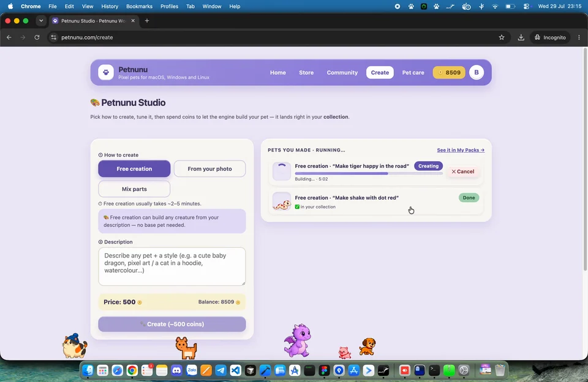This screenshot has height=382, width=588.
Task: Open the B profile avatar
Action: [477, 72]
